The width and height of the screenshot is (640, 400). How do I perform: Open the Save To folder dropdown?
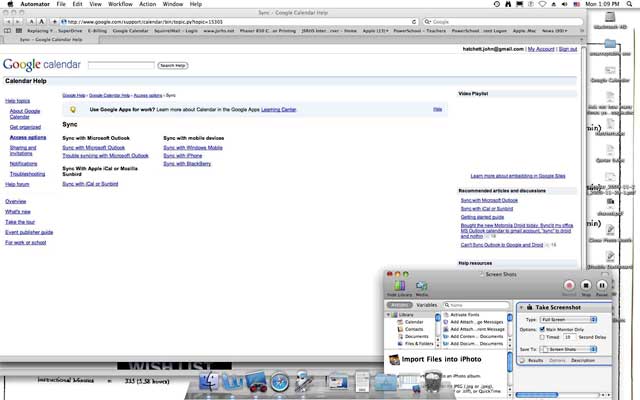pyautogui.click(x=567, y=348)
